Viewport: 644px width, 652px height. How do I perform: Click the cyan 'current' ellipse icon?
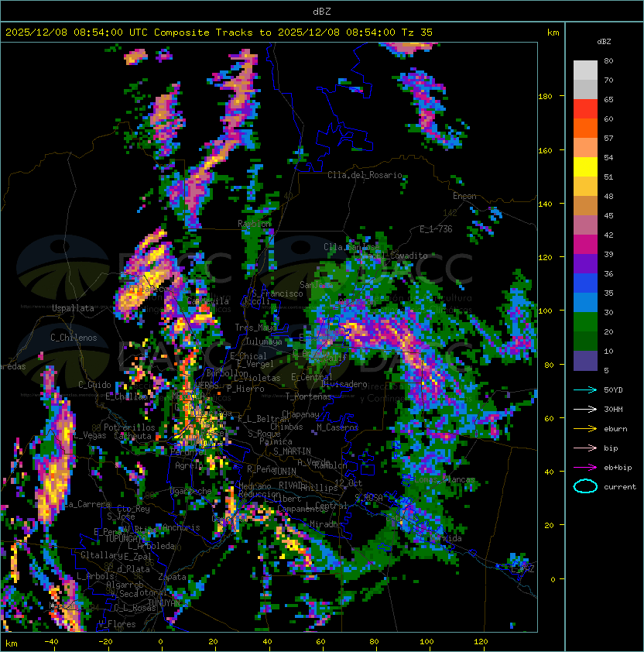(x=585, y=486)
